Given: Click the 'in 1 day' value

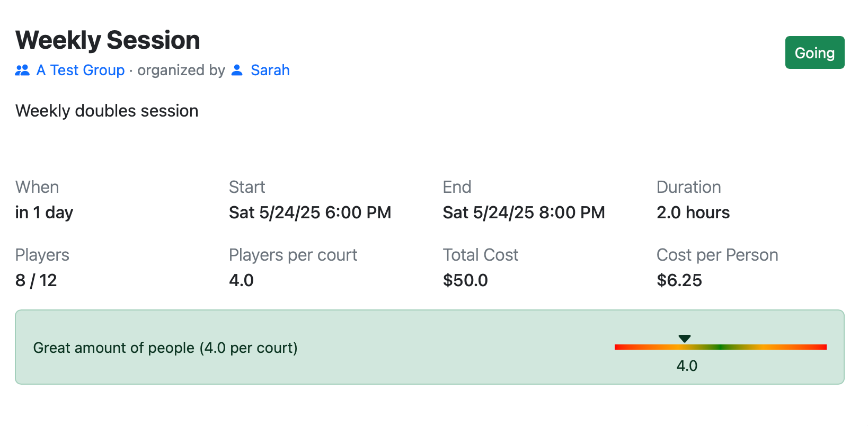Looking at the screenshot, I should tap(44, 212).
